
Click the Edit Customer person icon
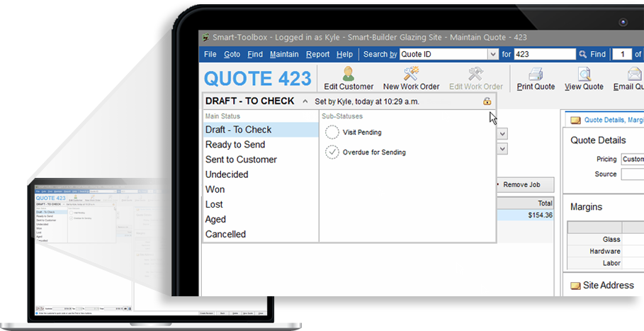(349, 74)
